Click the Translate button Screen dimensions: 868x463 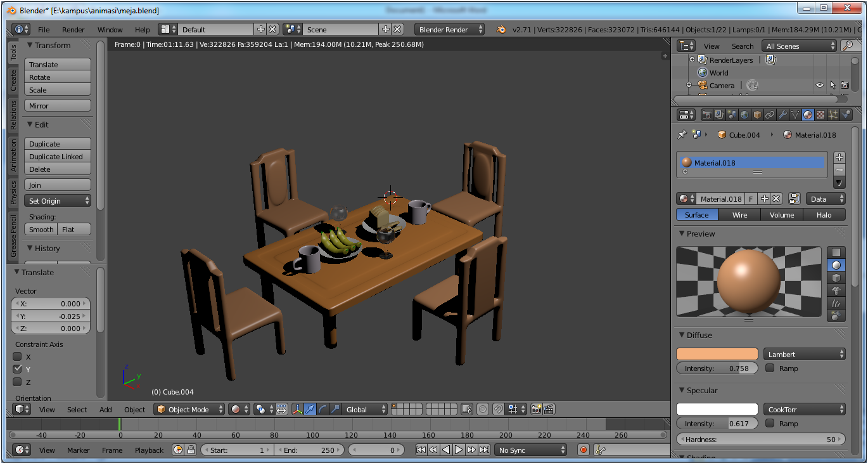point(58,65)
